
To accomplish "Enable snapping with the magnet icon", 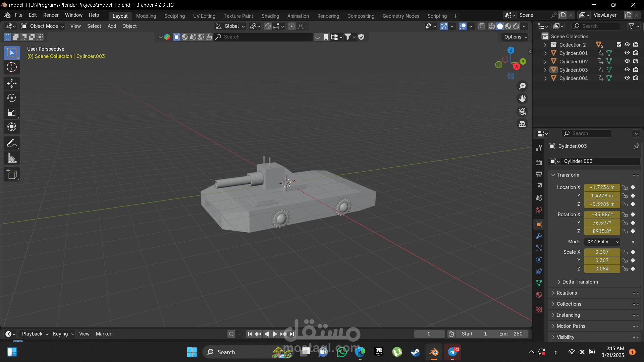I will 268,26.
